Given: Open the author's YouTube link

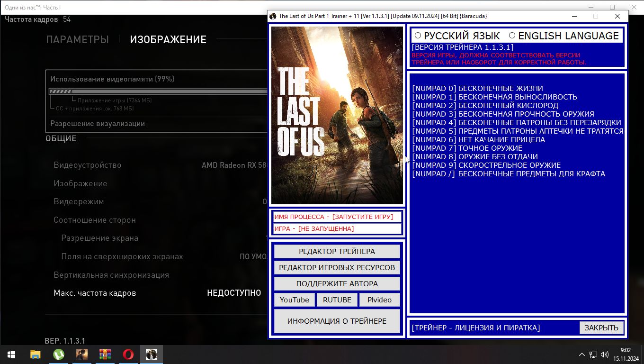Looking at the screenshot, I should [294, 300].
